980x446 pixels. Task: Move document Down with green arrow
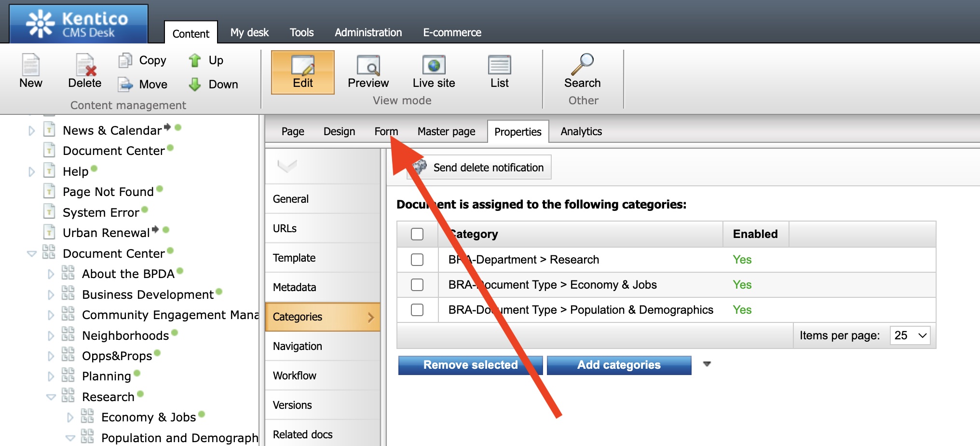pos(195,84)
